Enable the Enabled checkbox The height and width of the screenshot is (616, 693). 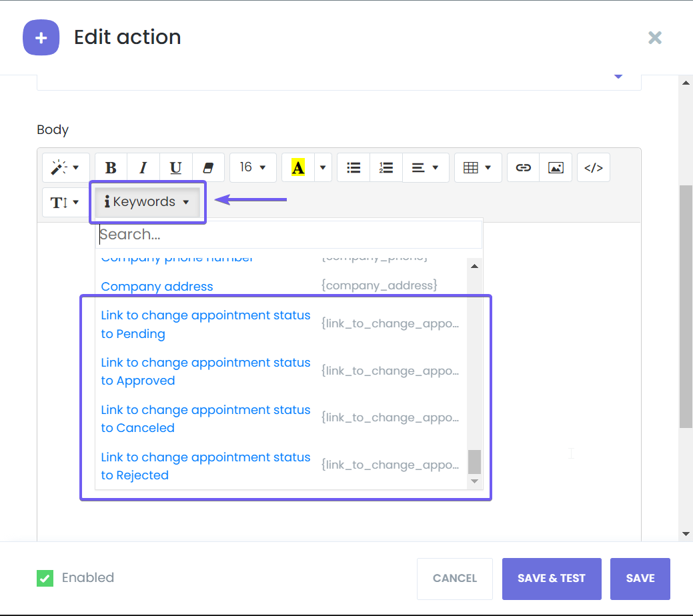(x=45, y=578)
